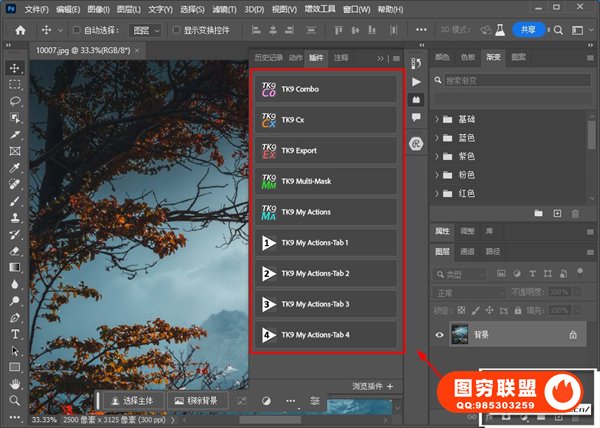Expand the 紫色 gradient folder
600x428 pixels.
(x=437, y=156)
